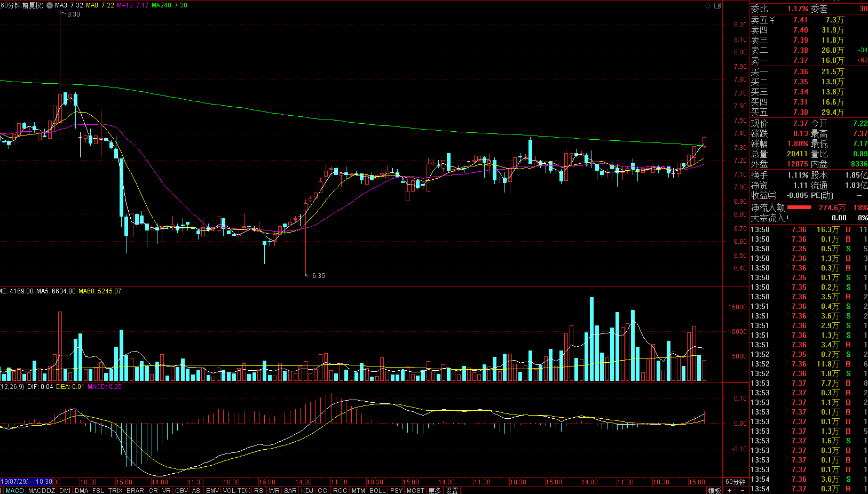Open the chart period dropdown arrow

[50, 5]
